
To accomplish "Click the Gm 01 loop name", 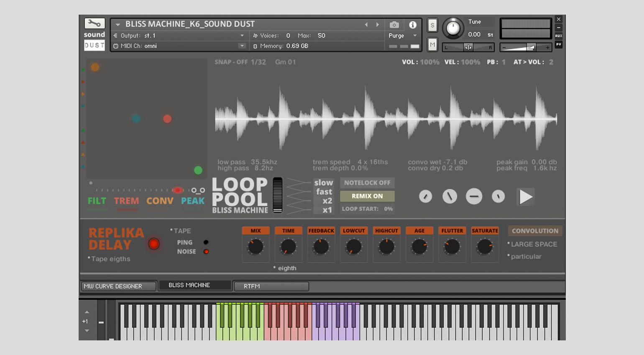I will click(286, 62).
